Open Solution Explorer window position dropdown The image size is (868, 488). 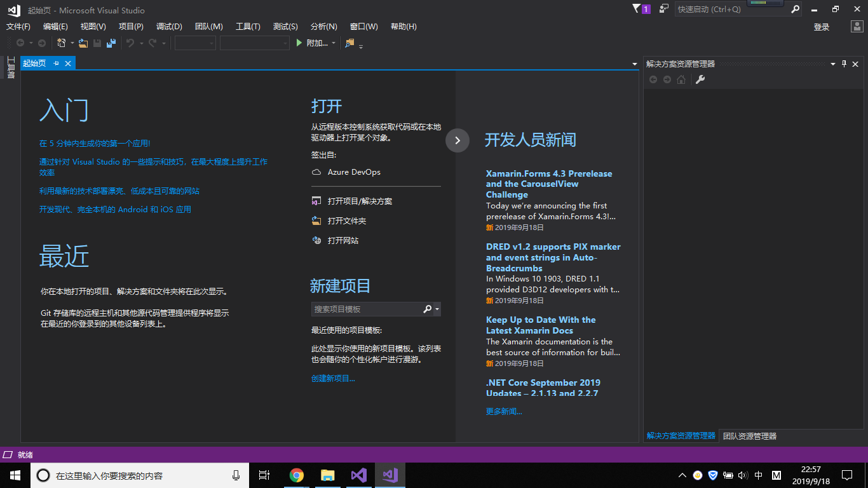[x=833, y=64]
